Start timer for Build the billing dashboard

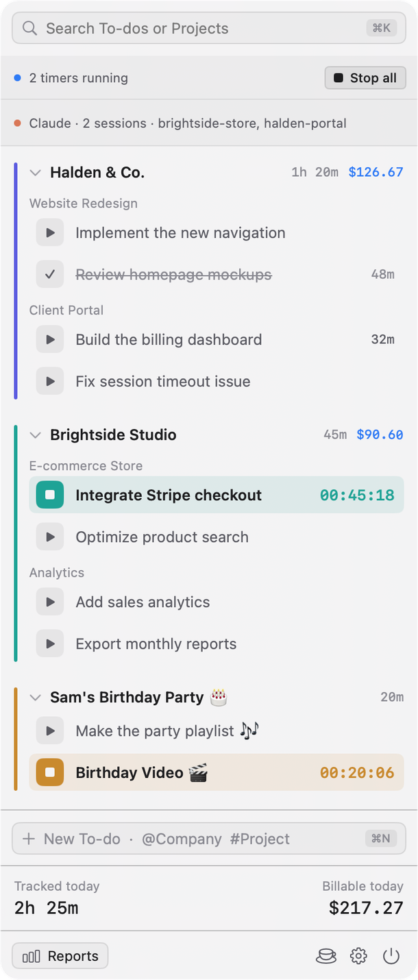50,339
